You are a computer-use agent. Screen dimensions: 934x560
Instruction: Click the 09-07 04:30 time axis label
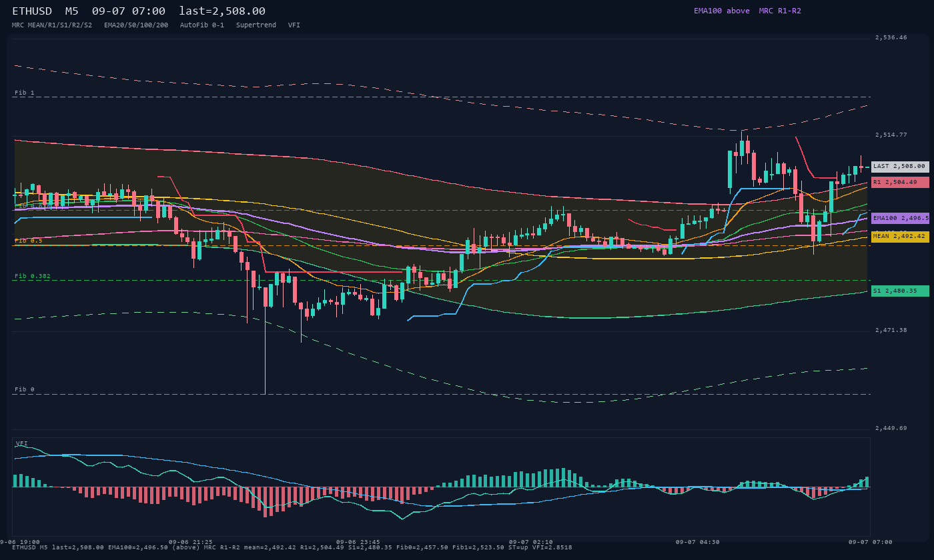[698, 542]
